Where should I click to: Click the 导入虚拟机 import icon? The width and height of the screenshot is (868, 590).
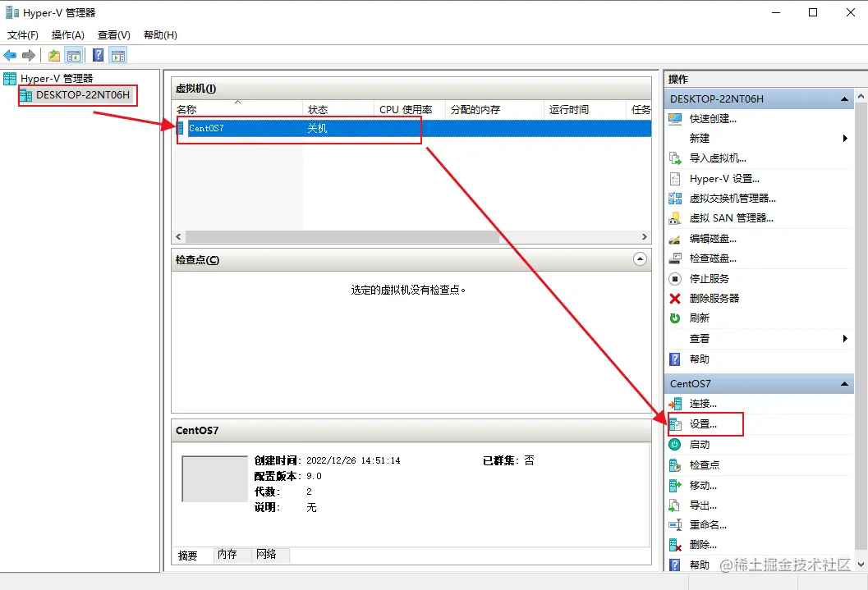coord(675,158)
